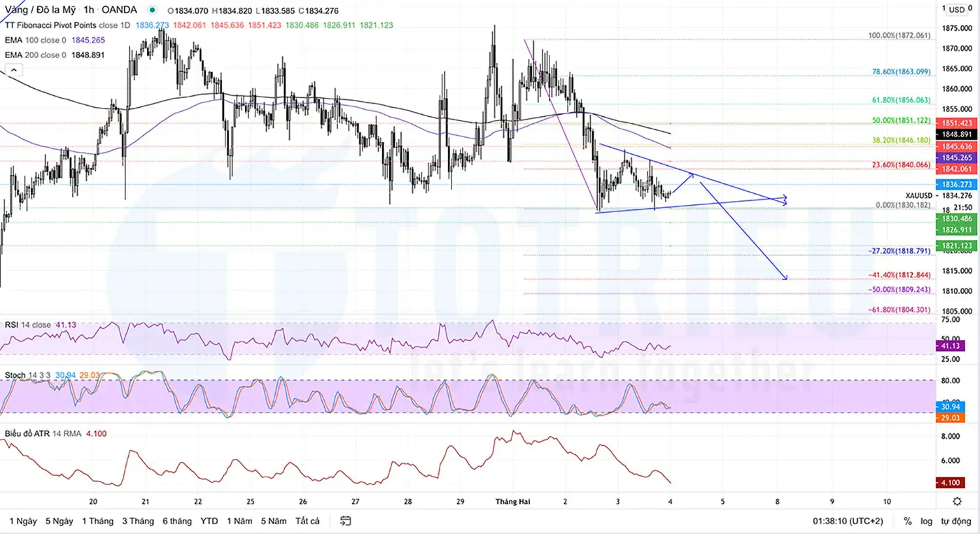
Task: Switch to the 5 Năm range
Action: click(273, 521)
